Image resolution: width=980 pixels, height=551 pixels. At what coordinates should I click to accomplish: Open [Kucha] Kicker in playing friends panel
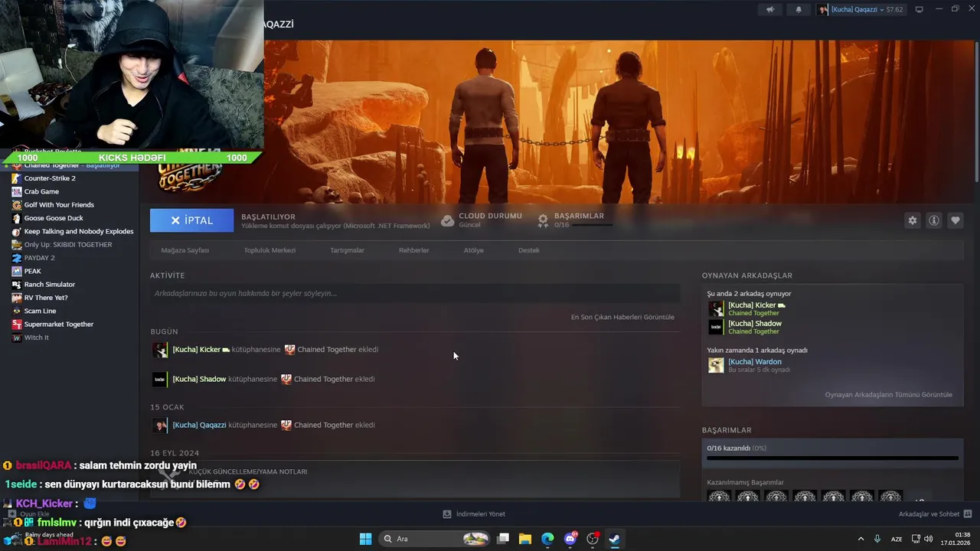(752, 305)
